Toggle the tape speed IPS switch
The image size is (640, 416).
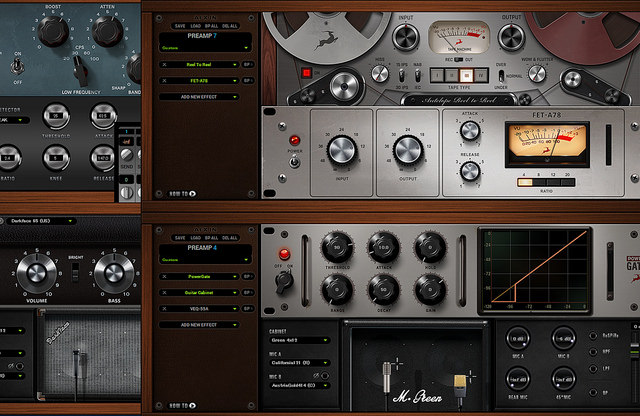pos(402,76)
